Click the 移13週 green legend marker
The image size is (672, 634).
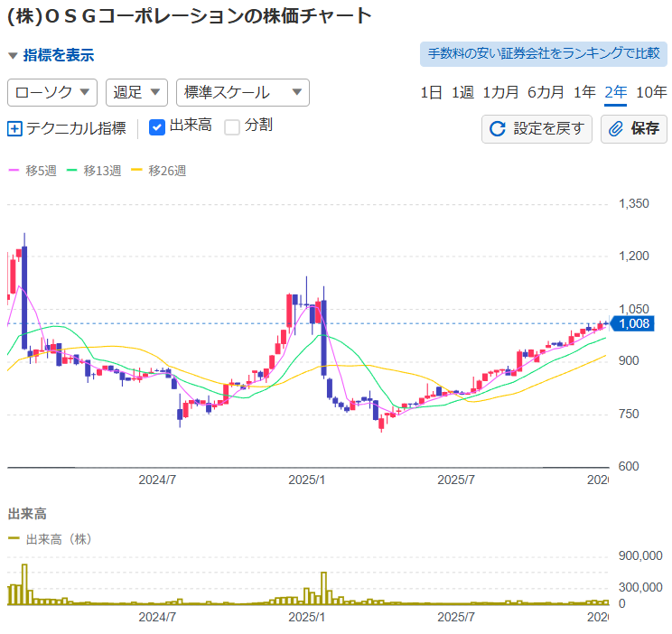tap(72, 170)
